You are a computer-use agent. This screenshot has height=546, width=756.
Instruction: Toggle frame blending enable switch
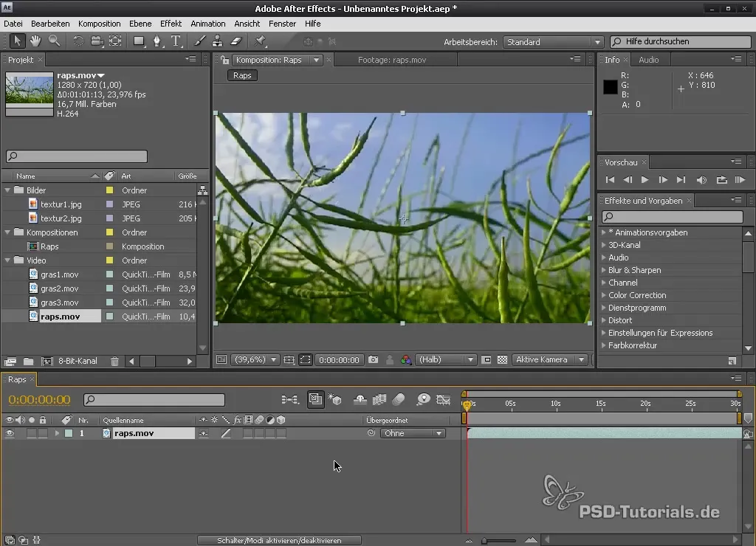click(x=379, y=399)
